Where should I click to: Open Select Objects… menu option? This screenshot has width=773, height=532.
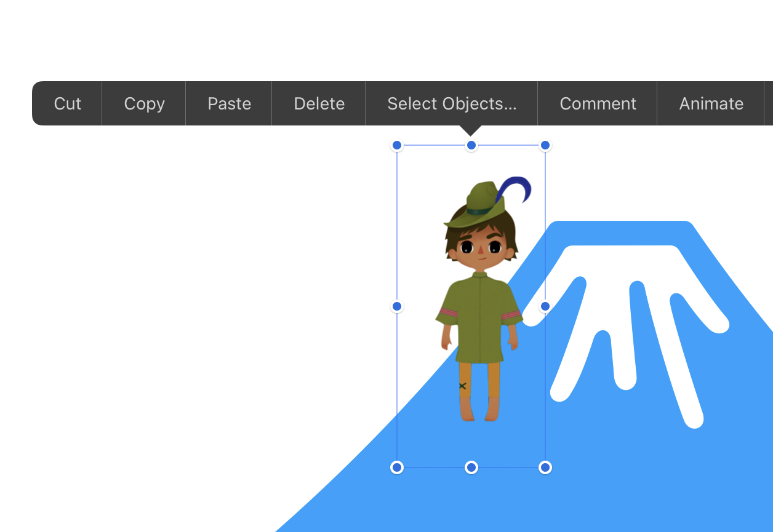click(x=452, y=103)
